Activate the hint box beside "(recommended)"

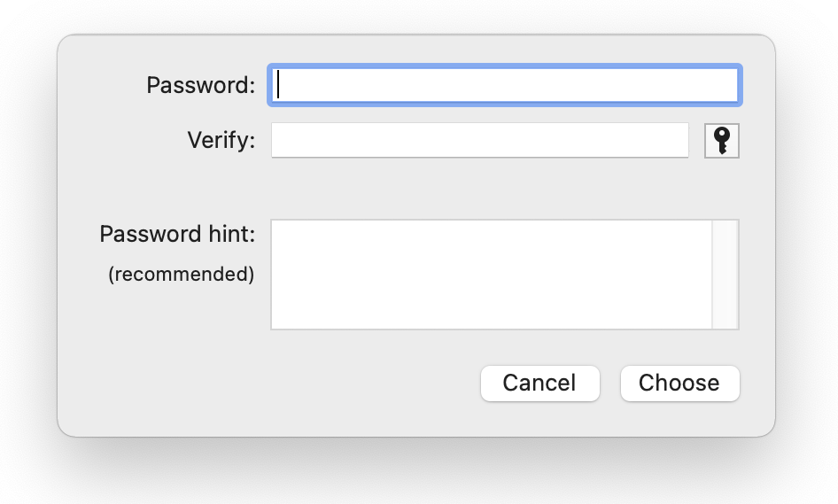coord(491,275)
